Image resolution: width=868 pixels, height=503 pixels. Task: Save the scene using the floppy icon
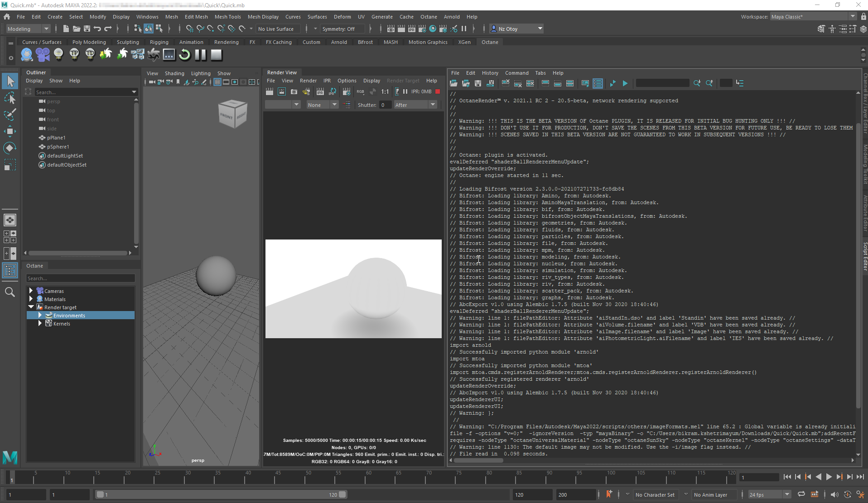tap(87, 29)
